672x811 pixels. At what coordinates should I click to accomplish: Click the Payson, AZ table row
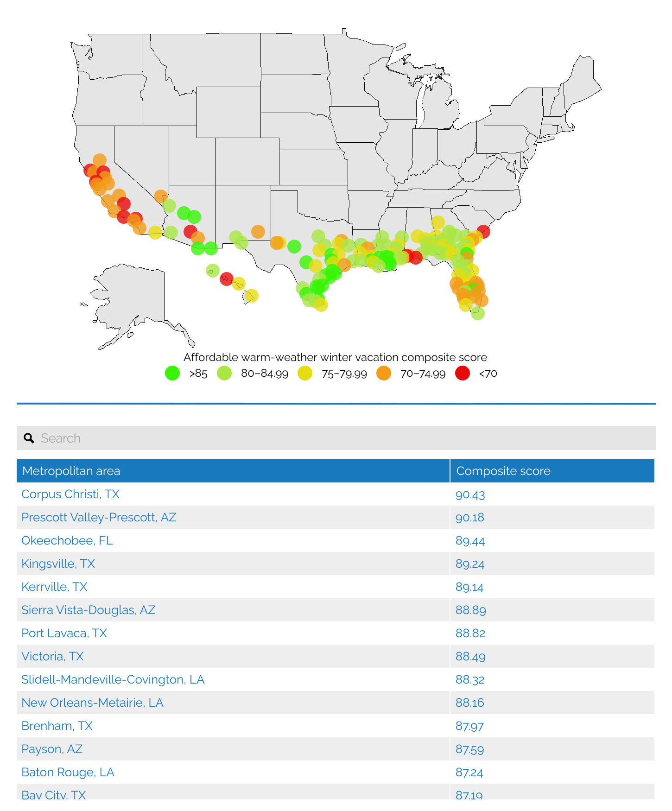52,749
